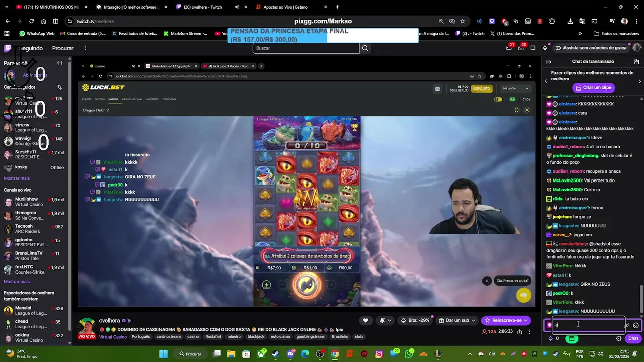Image resolution: width=644 pixels, height=362 pixels.
Task: Open thimagroo channel in sidebar
Action: click(x=34, y=215)
